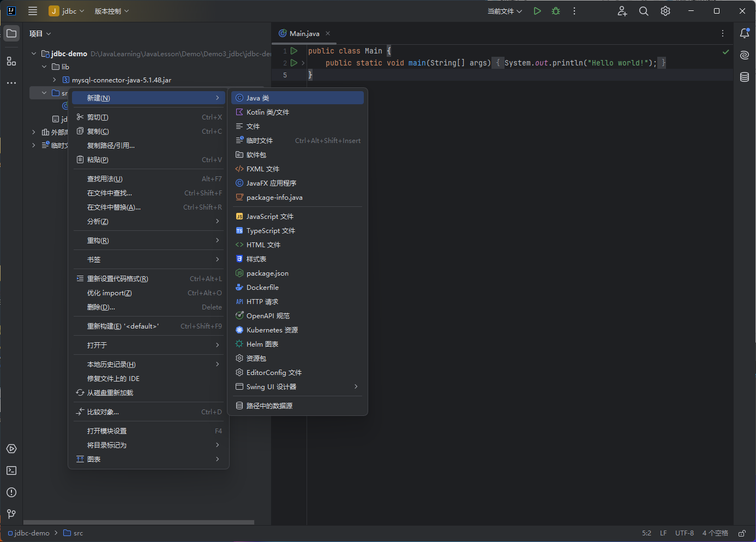
Task: Select Dockerfile entry in the submenu
Action: point(297,287)
